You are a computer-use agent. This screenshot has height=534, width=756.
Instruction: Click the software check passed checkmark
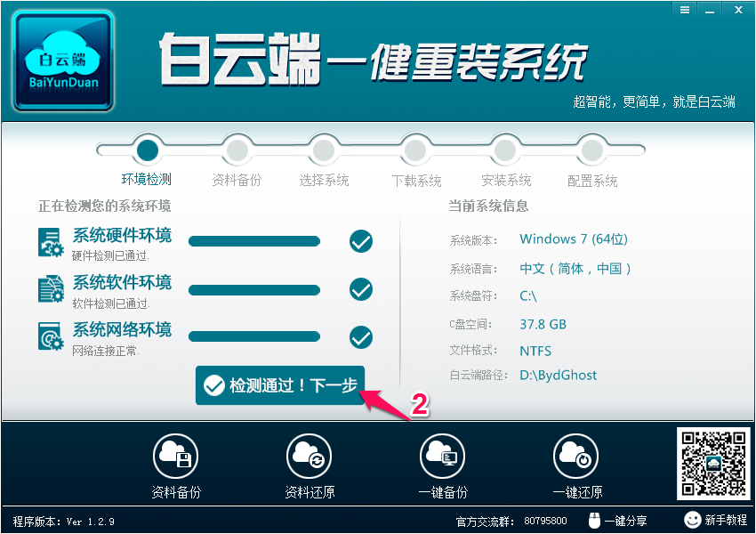361,289
